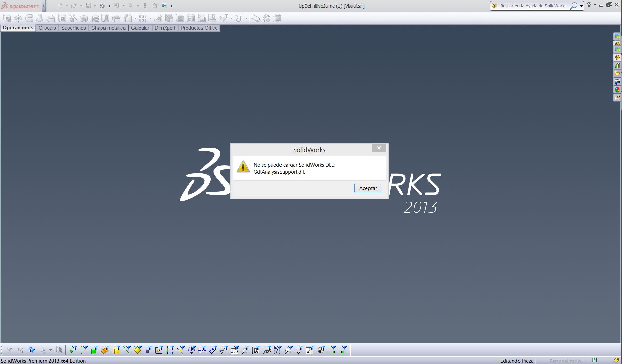This screenshot has height=364, width=622.
Task: Select the DimXpert tab
Action: pos(165,28)
